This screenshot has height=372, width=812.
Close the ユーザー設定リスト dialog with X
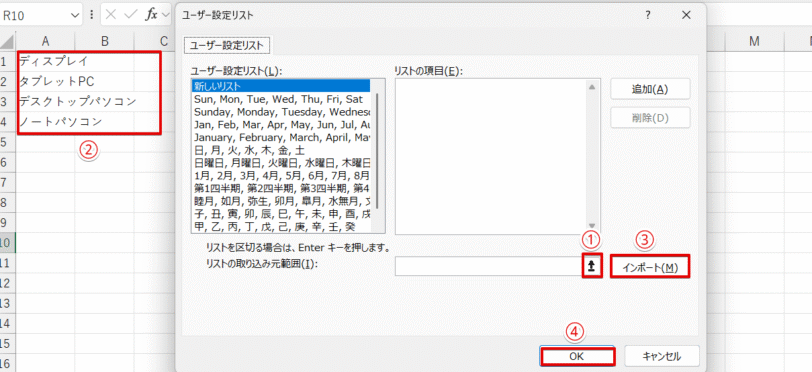click(x=687, y=16)
